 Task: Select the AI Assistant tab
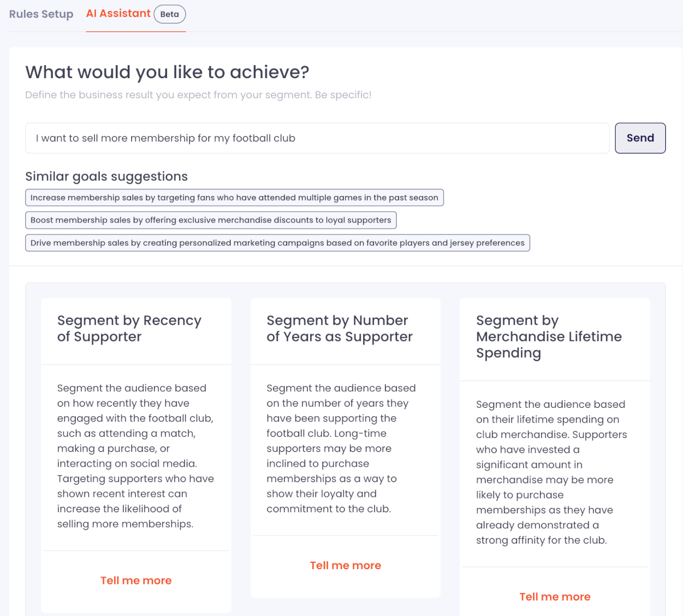tap(118, 14)
